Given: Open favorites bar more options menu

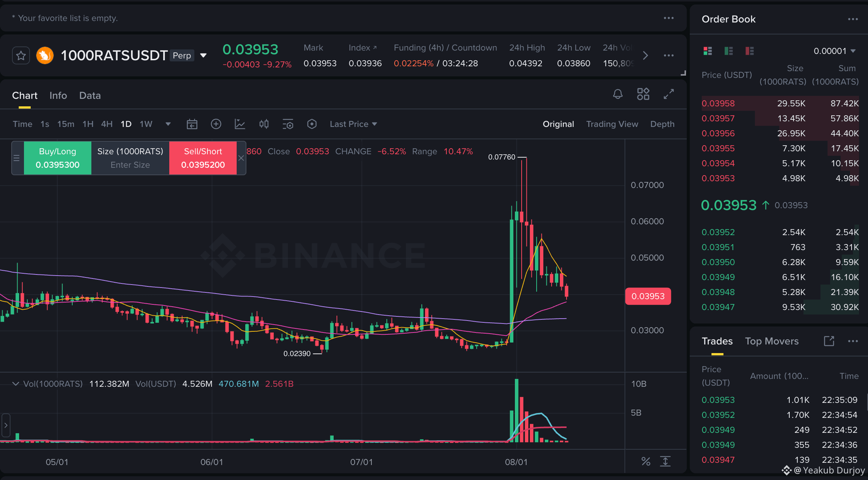Looking at the screenshot, I should pyautogui.click(x=669, y=18).
